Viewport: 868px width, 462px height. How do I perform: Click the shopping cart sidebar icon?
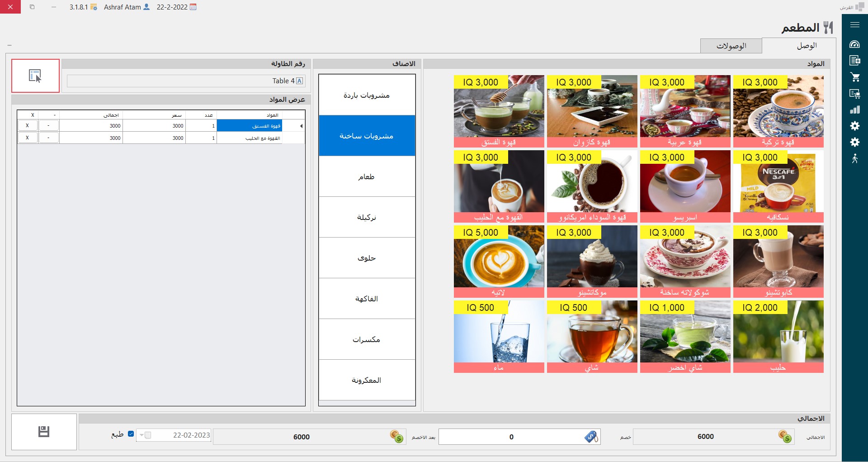854,77
